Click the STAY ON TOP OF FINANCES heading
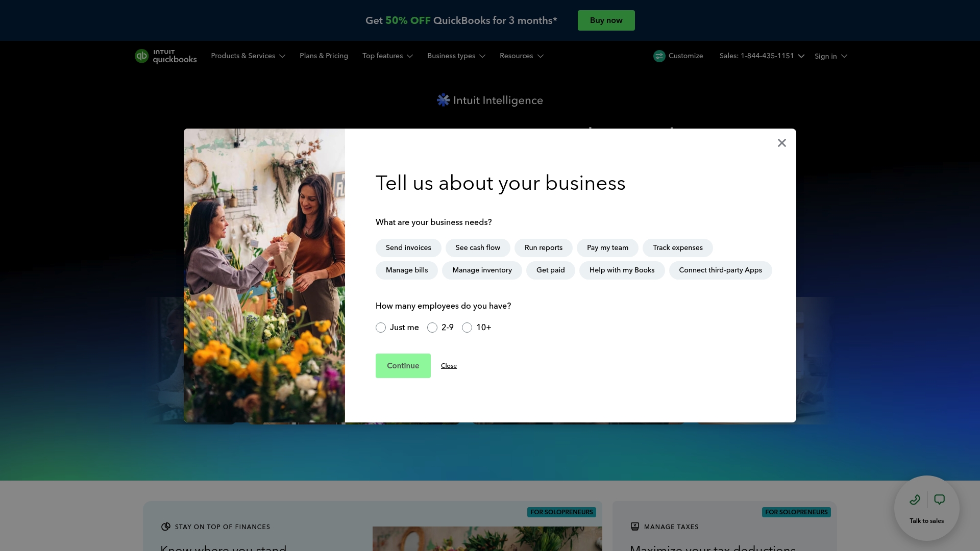Image resolution: width=980 pixels, height=551 pixels. pos(223,527)
